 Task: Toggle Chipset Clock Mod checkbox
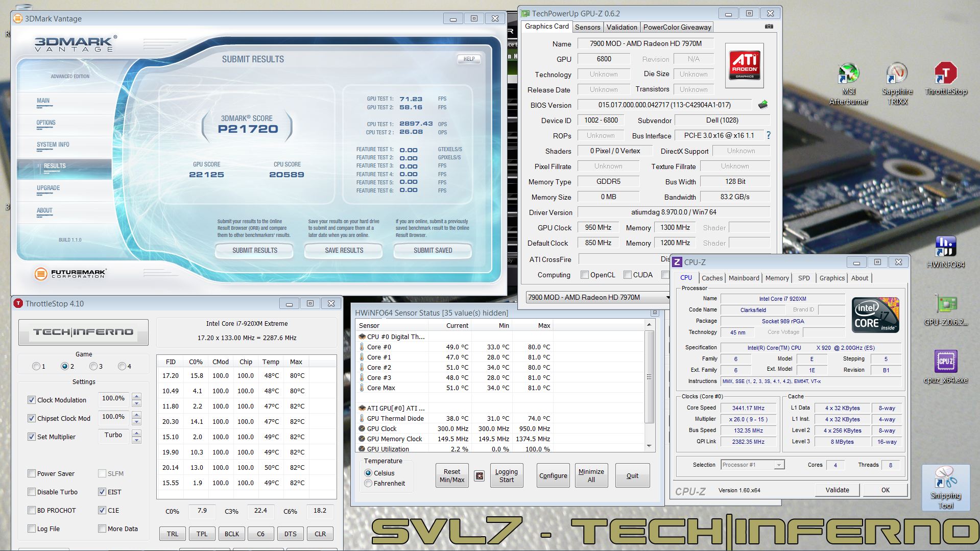[x=32, y=418]
